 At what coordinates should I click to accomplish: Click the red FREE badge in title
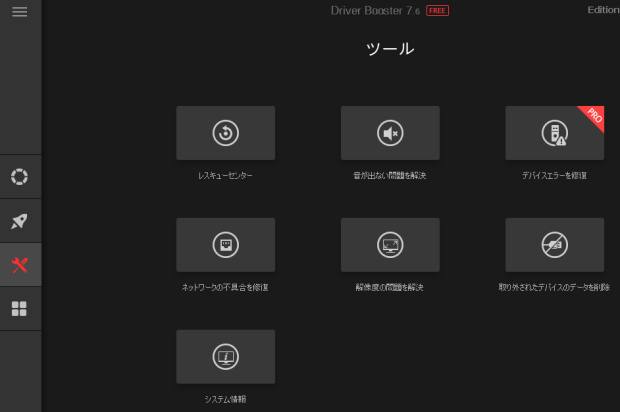pyautogui.click(x=437, y=10)
